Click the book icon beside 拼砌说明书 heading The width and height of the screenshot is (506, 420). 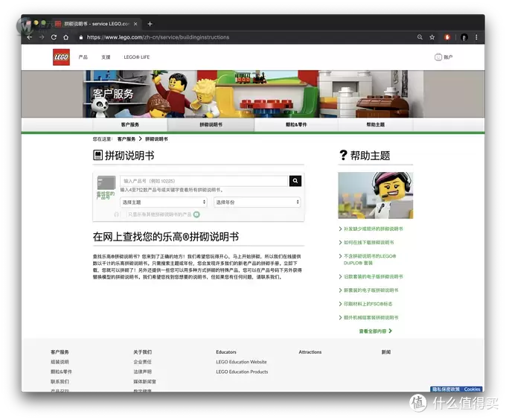(97, 156)
